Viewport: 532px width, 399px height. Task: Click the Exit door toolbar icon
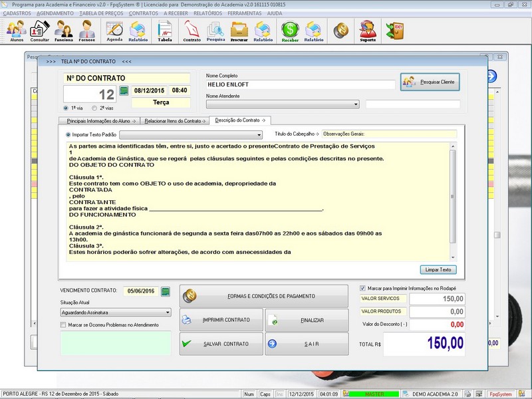pyautogui.click(x=395, y=31)
